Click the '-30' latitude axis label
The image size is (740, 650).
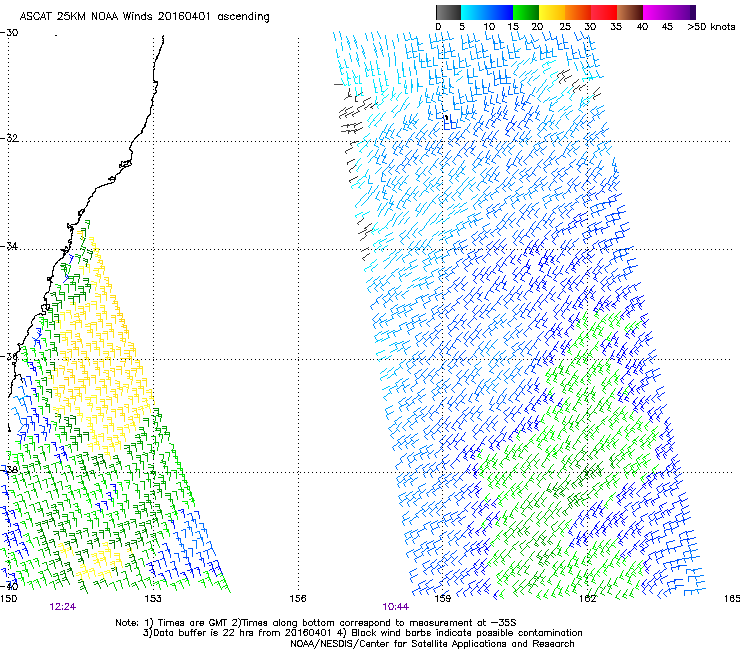(9, 33)
